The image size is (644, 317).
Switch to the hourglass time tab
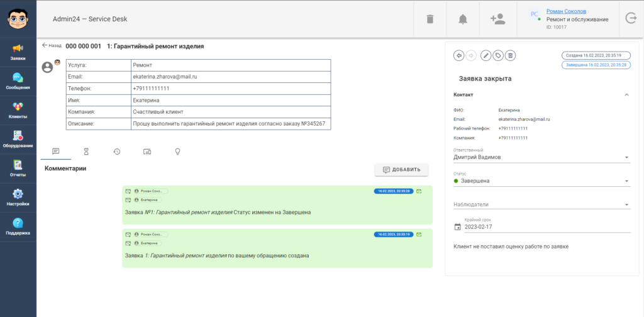pyautogui.click(x=86, y=152)
